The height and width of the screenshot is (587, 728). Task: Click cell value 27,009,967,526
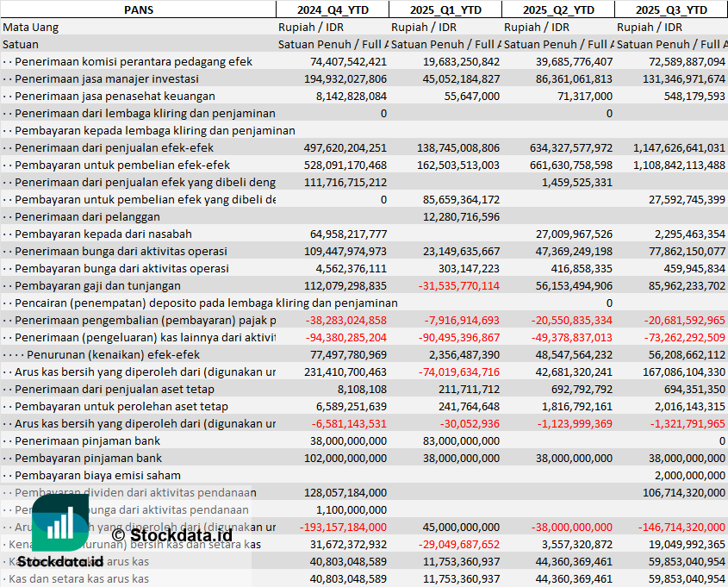pos(575,234)
